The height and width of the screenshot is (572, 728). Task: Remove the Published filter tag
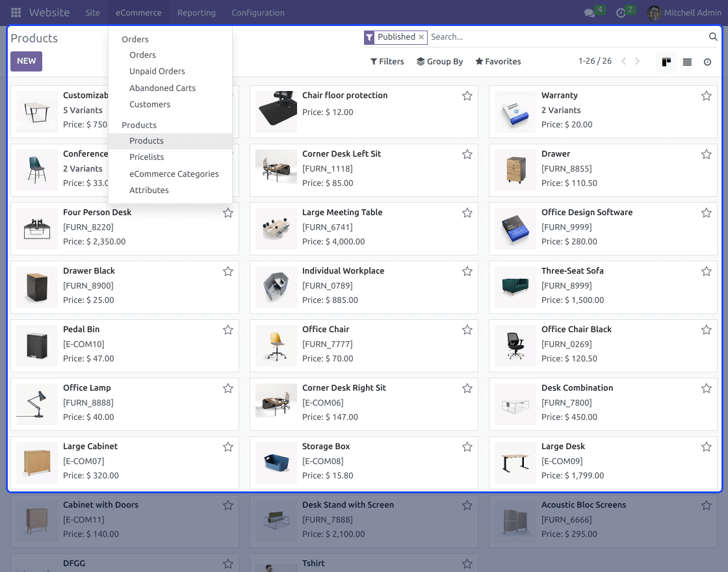pos(421,37)
